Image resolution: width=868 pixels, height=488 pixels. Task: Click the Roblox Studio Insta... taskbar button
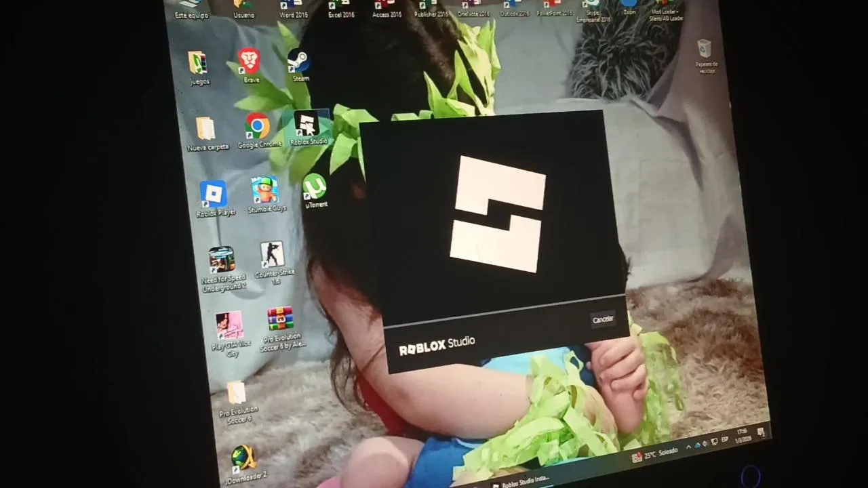[521, 481]
